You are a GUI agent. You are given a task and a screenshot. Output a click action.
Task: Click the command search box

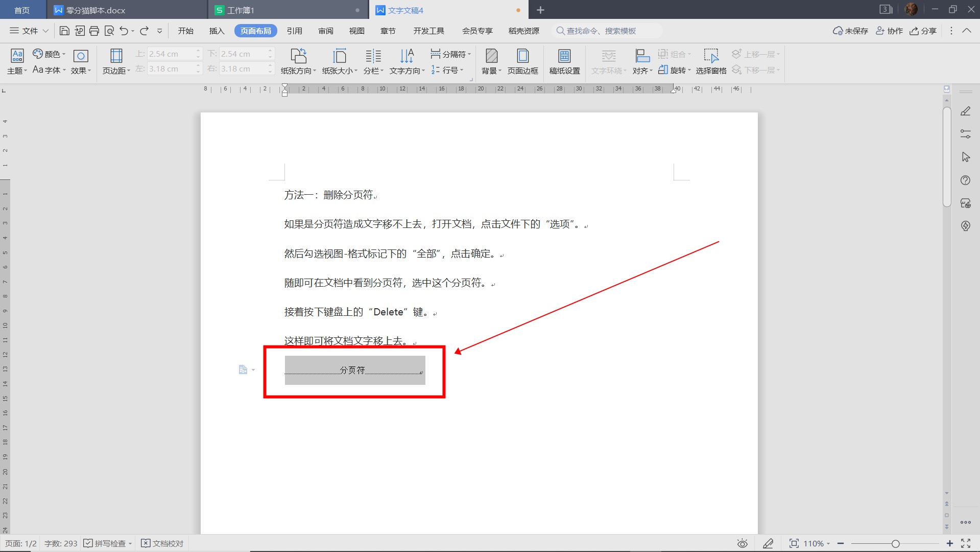pos(608,31)
